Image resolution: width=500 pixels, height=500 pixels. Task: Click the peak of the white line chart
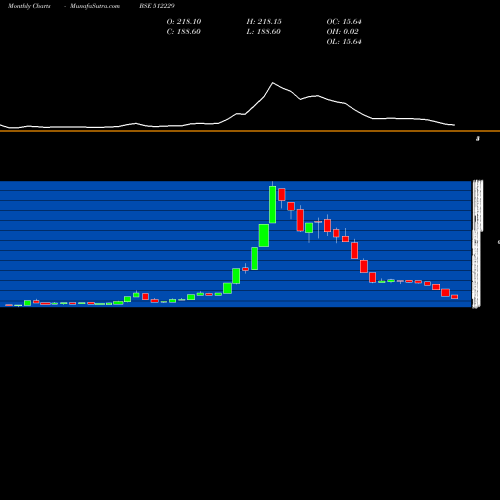pyautogui.click(x=273, y=83)
